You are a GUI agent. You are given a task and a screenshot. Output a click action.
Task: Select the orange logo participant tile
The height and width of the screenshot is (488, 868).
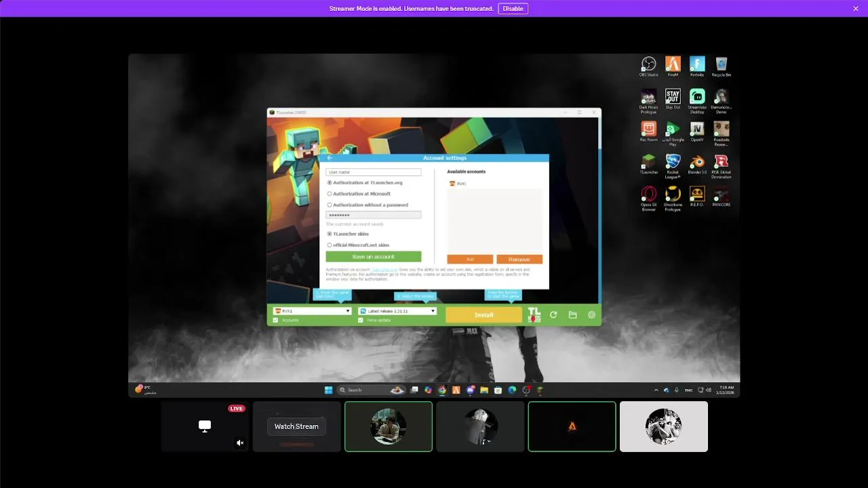point(572,426)
